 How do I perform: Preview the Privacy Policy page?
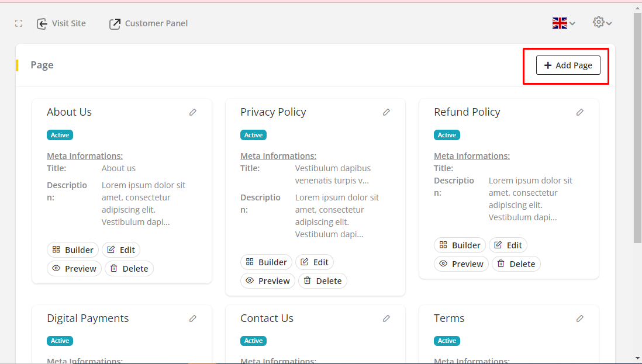point(268,281)
